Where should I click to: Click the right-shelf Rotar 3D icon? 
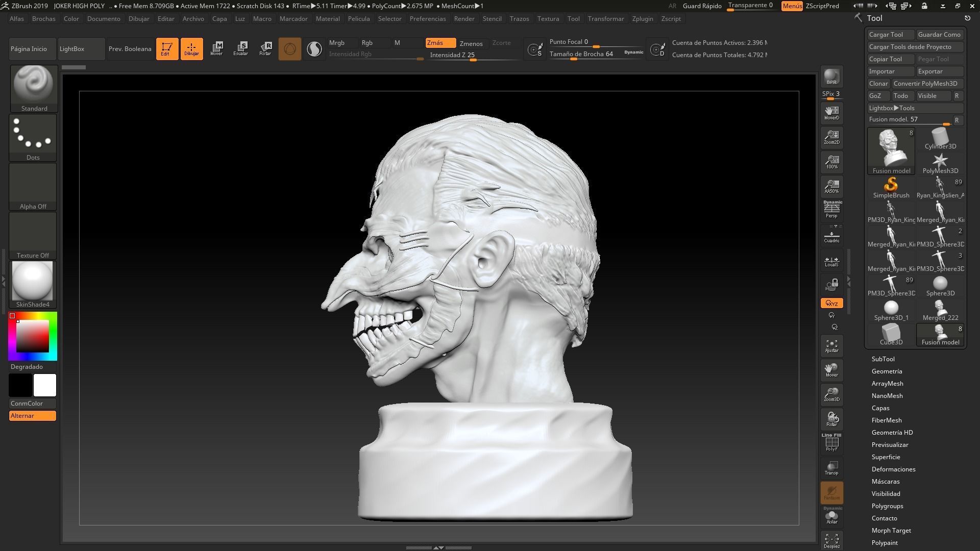(831, 419)
